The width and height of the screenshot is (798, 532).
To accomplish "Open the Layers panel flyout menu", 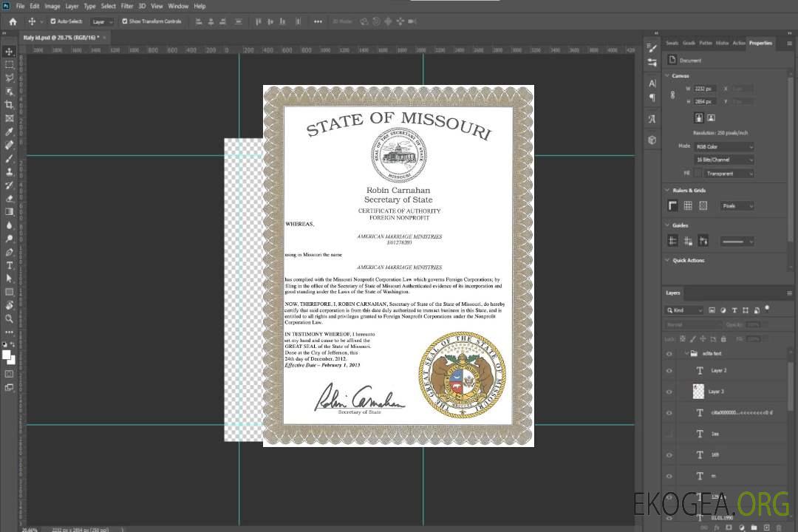I will (x=789, y=293).
